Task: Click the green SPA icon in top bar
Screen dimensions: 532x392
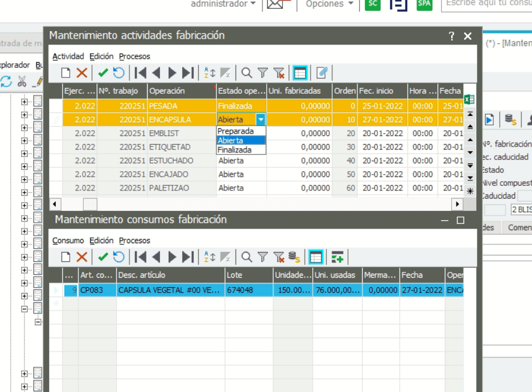Action: click(x=424, y=4)
